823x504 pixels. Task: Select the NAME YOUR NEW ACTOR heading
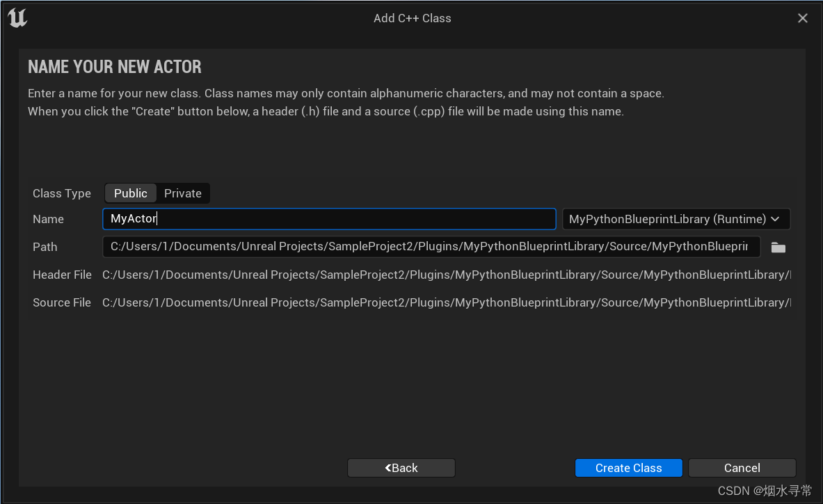[115, 66]
